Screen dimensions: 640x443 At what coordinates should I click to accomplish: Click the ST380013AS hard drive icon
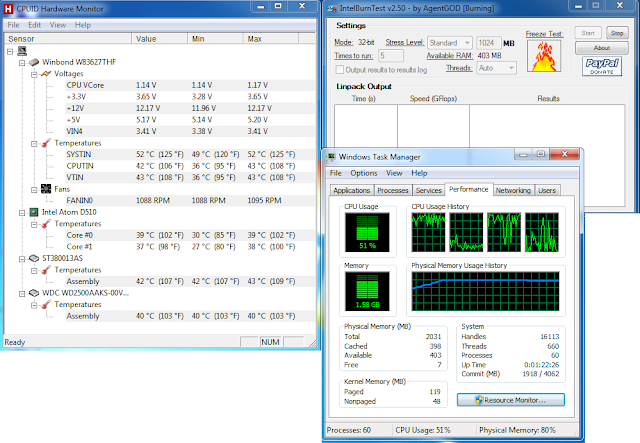pos(34,258)
